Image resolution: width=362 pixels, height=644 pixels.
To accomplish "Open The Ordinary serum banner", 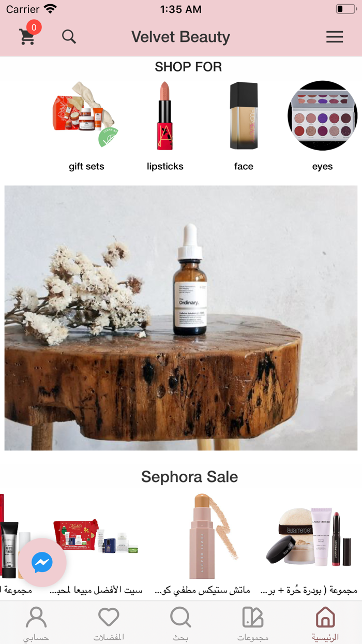I will 181,318.
